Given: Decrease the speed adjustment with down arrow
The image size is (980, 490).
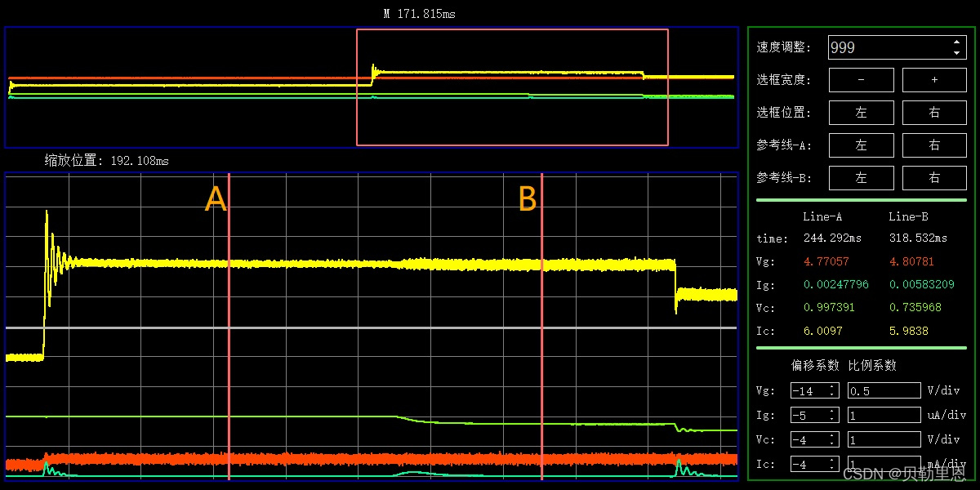Looking at the screenshot, I should [957, 53].
